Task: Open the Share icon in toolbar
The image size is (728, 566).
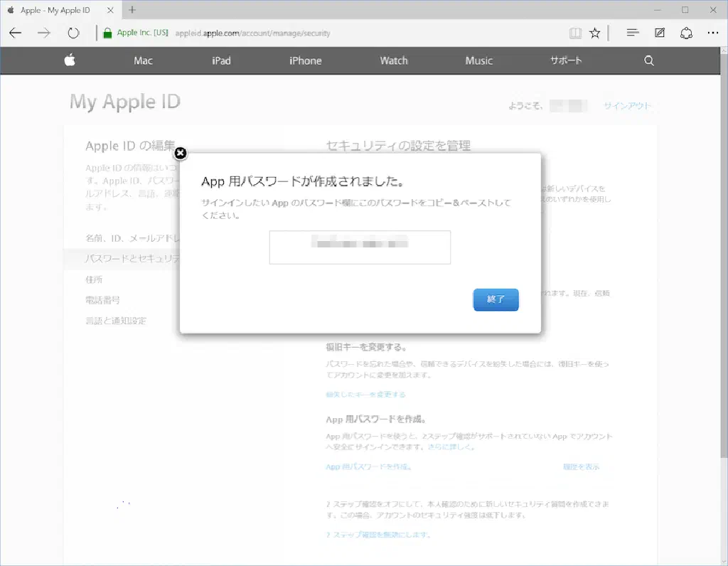Action: point(686,33)
